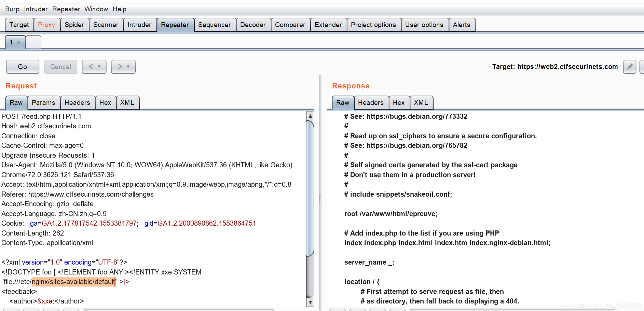The image size is (644, 311).
Task: Click the <feedback> opening tag line
Action: point(19,292)
